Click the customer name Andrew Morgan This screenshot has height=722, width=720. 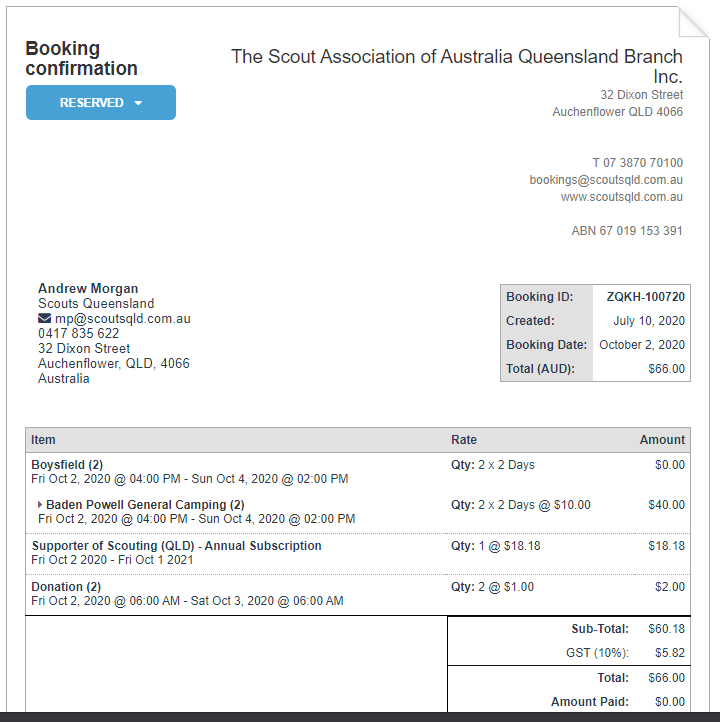88,288
